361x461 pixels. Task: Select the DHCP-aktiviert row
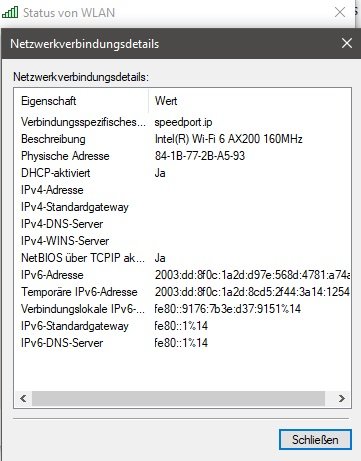coord(182,173)
